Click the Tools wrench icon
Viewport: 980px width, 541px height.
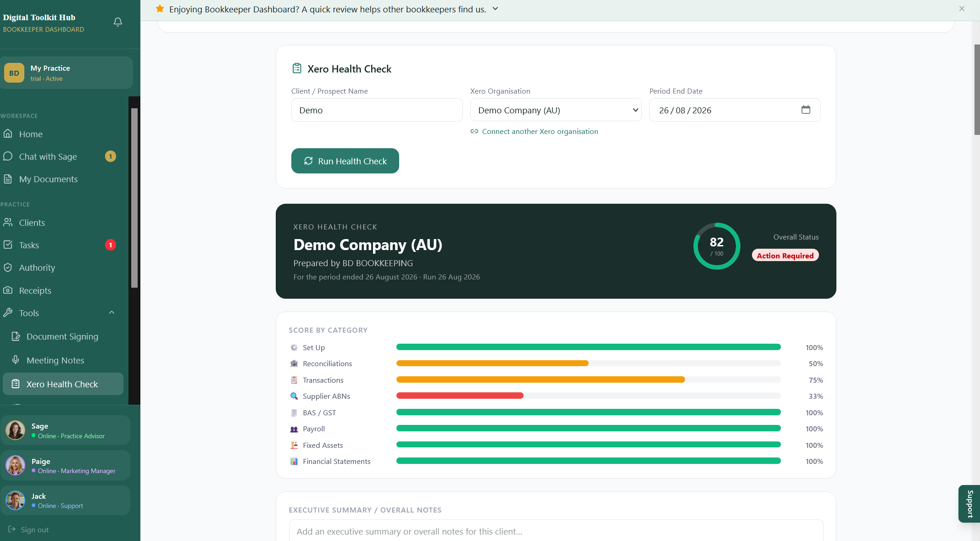coord(8,312)
